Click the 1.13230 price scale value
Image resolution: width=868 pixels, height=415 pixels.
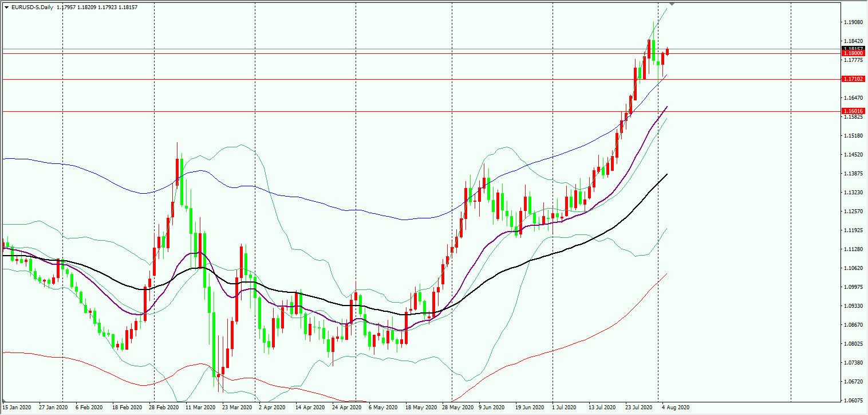pos(853,193)
